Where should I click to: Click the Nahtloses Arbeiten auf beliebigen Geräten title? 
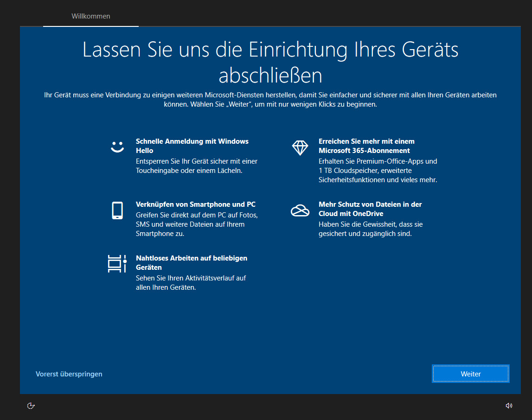[191, 262]
